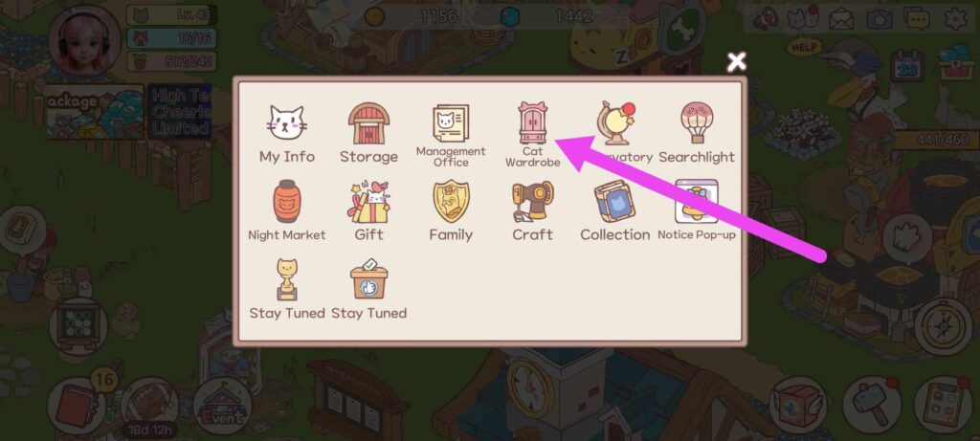Tap the Event button at bottom
Viewport: 980px width, 441px height.
pyautogui.click(x=223, y=406)
